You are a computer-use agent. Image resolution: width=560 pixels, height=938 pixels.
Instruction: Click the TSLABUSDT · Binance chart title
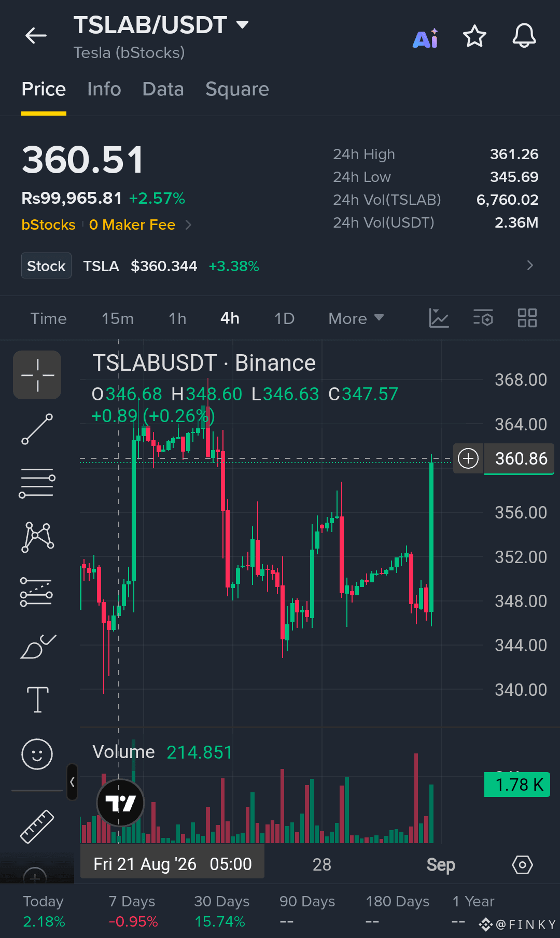point(204,363)
